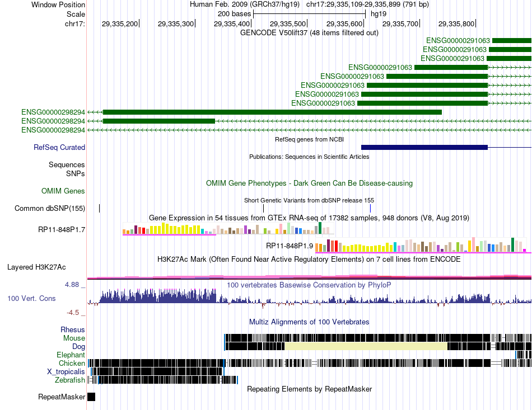Click the short ENSG00000298294 exon block
This screenshot has height=410, width=532.
tap(159, 121)
